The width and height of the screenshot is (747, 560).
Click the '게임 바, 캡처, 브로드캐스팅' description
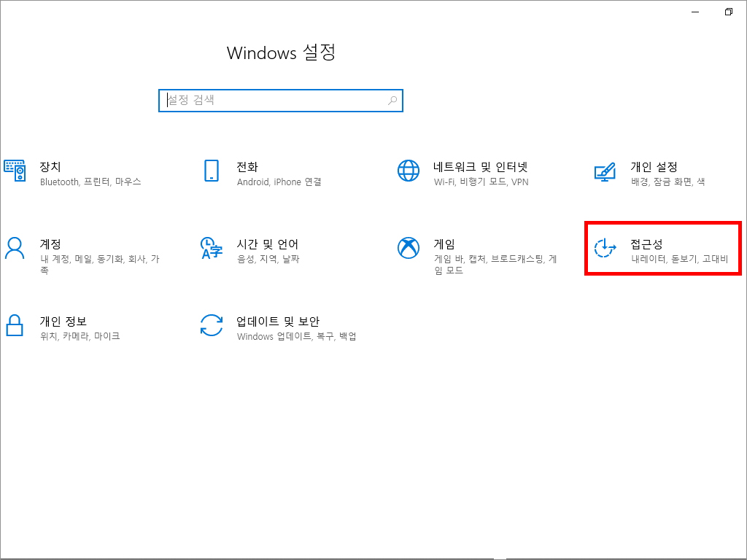tap(495, 264)
